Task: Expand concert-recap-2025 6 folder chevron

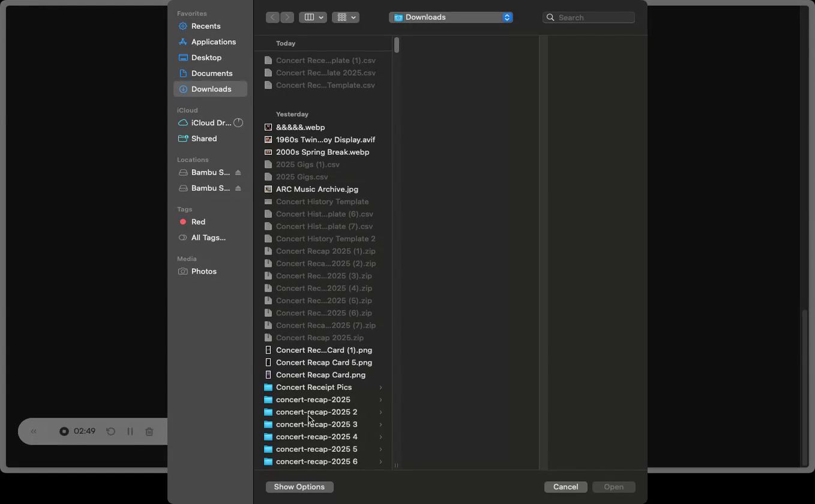Action: 380,462
